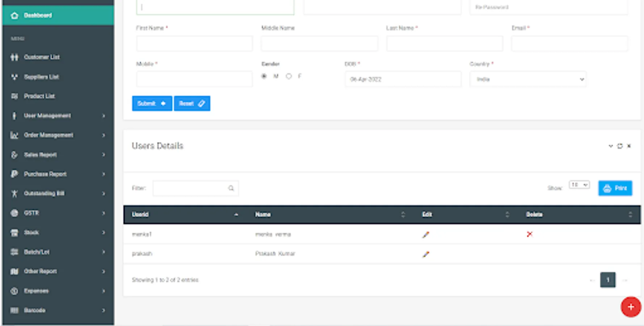Screen dimensions: 644x326
Task: Select the M gender radio button
Action: point(264,76)
